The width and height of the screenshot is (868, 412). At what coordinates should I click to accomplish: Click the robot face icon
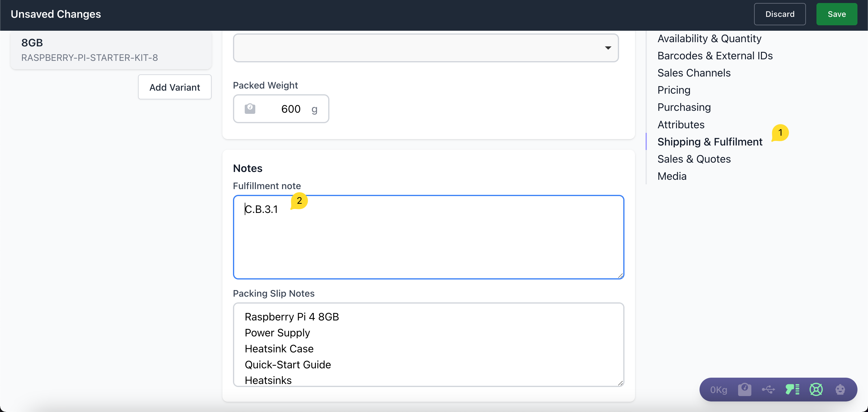tap(840, 389)
